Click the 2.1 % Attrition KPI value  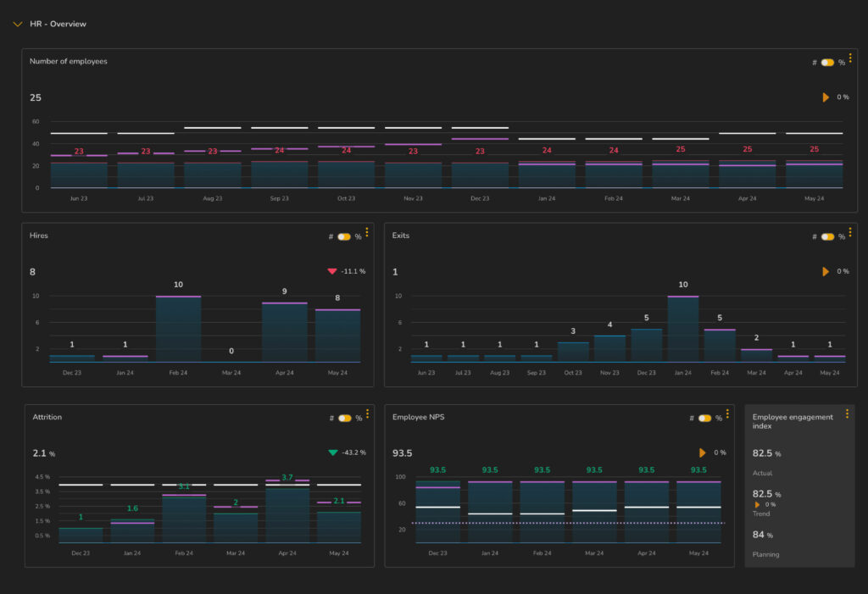click(x=42, y=453)
